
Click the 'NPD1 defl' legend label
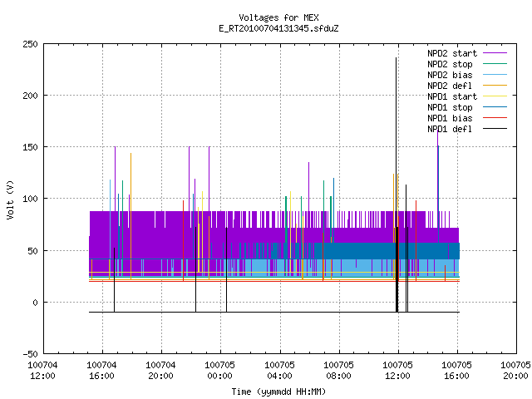coord(450,130)
